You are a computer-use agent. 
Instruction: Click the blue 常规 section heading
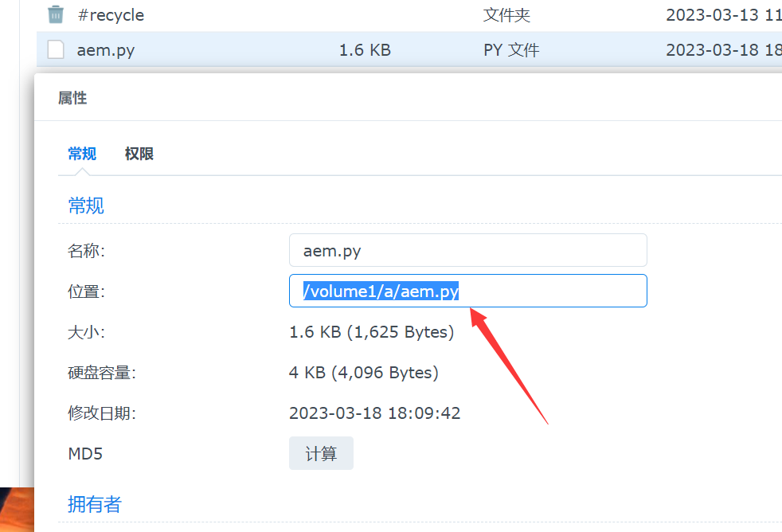coord(86,205)
